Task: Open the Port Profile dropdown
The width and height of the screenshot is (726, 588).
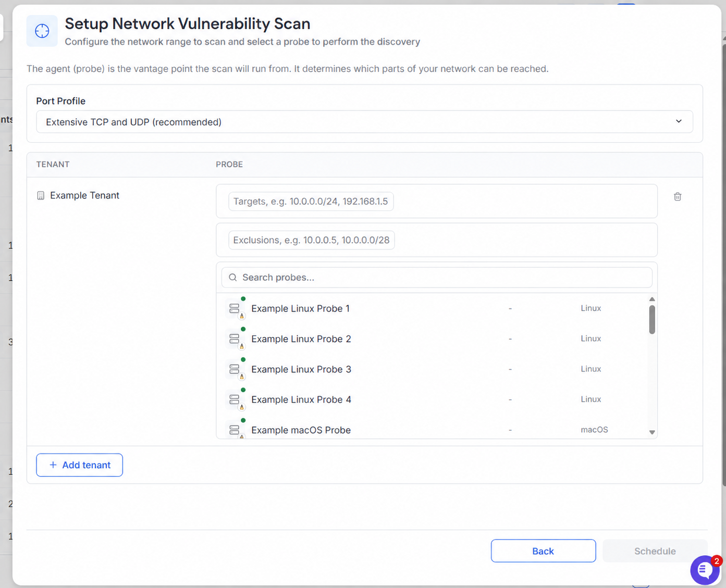Action: [364, 122]
